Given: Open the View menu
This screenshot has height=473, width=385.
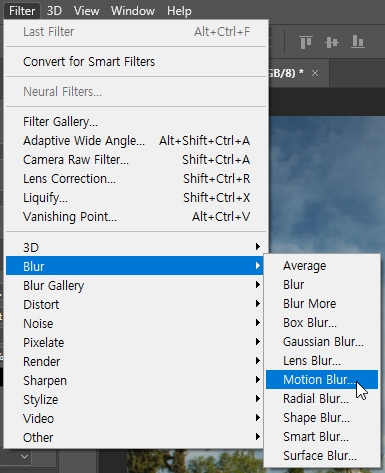Looking at the screenshot, I should [x=86, y=11].
